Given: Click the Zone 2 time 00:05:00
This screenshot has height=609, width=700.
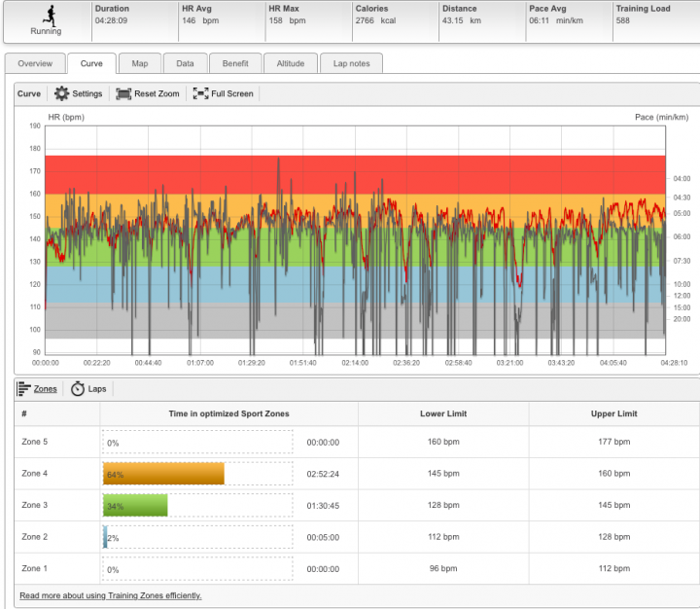Looking at the screenshot, I should click(x=323, y=538).
